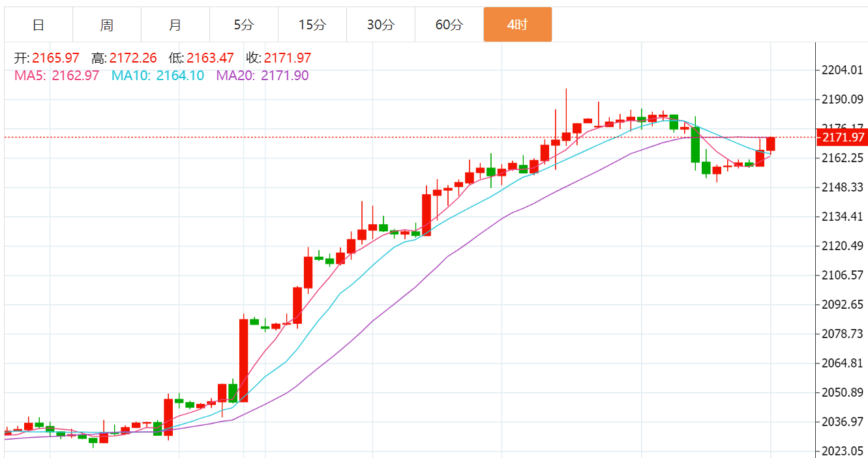Click the 2036.97 price axis label
The width and height of the screenshot is (868, 458).
point(844,422)
